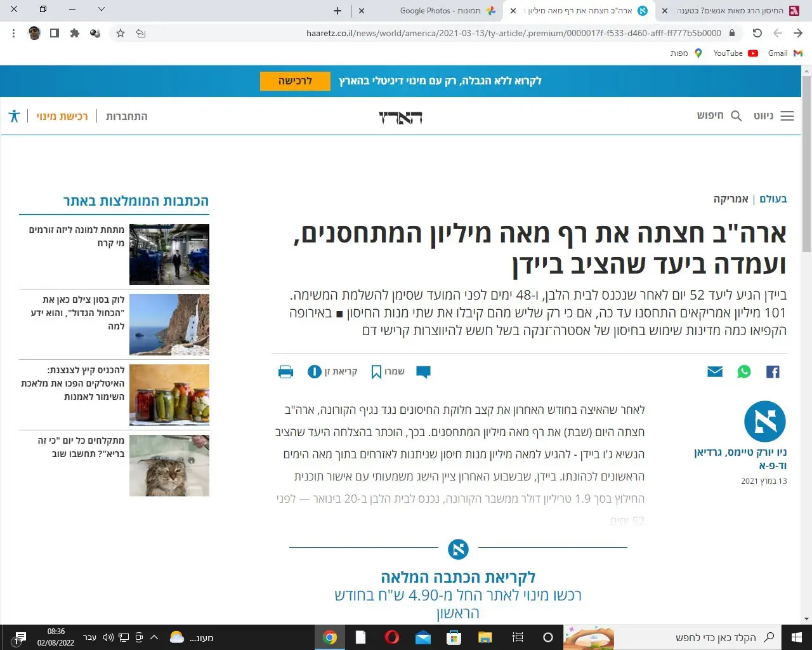Click the login link in the header

pos(126,116)
